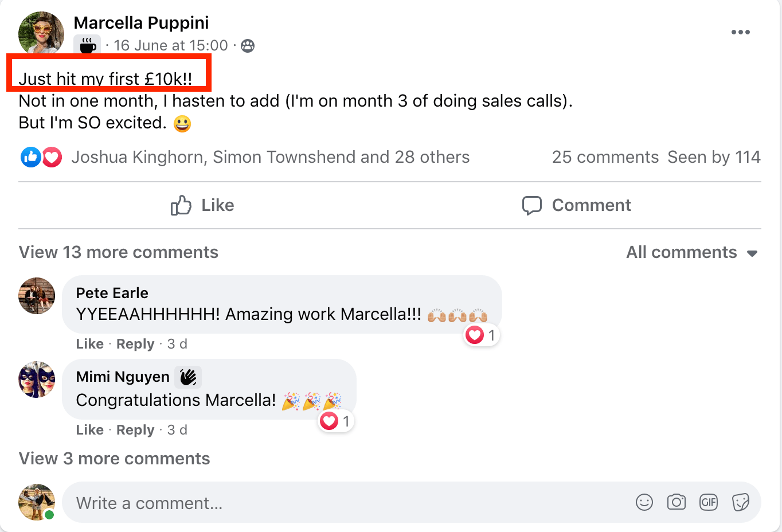The height and width of the screenshot is (532, 782).
Task: Click into the Write a comment field
Action: point(344,503)
